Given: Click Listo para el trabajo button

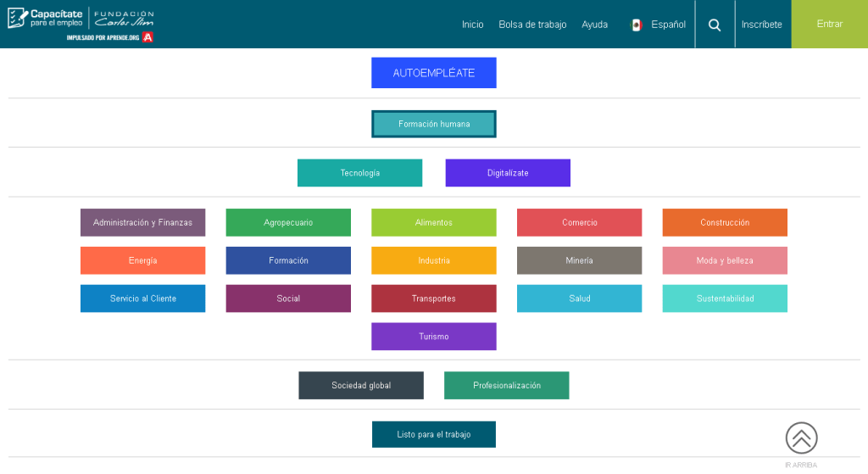Looking at the screenshot, I should 433,434.
